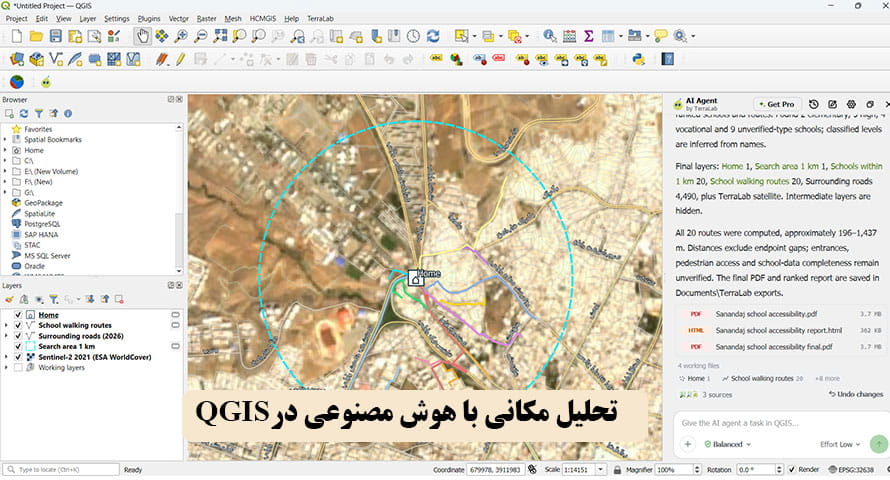Open the TerraLab menu
This screenshot has height=480, width=890.
[x=320, y=19]
